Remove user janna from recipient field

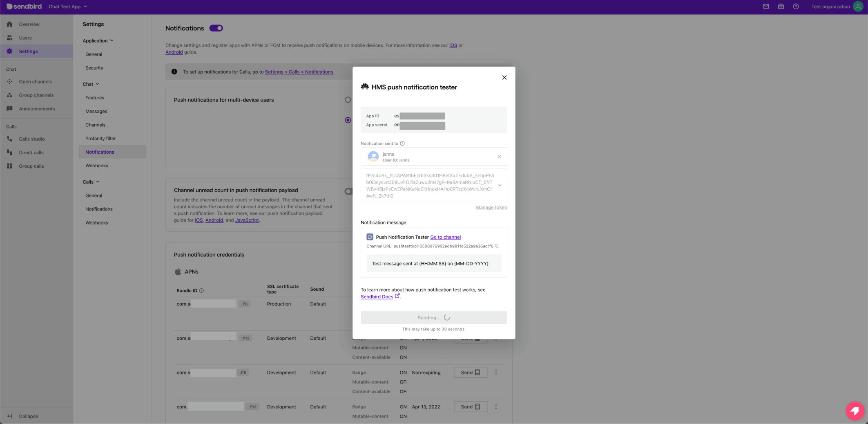pyautogui.click(x=499, y=157)
